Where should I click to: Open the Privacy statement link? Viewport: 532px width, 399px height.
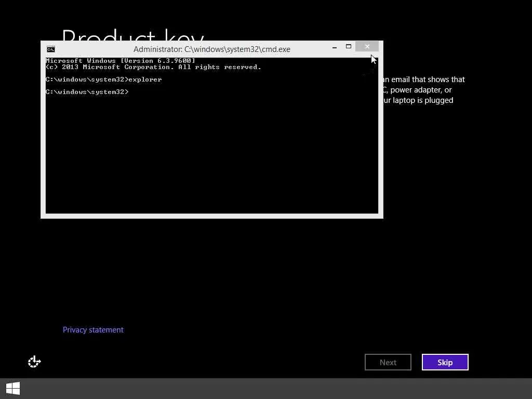pyautogui.click(x=94, y=330)
